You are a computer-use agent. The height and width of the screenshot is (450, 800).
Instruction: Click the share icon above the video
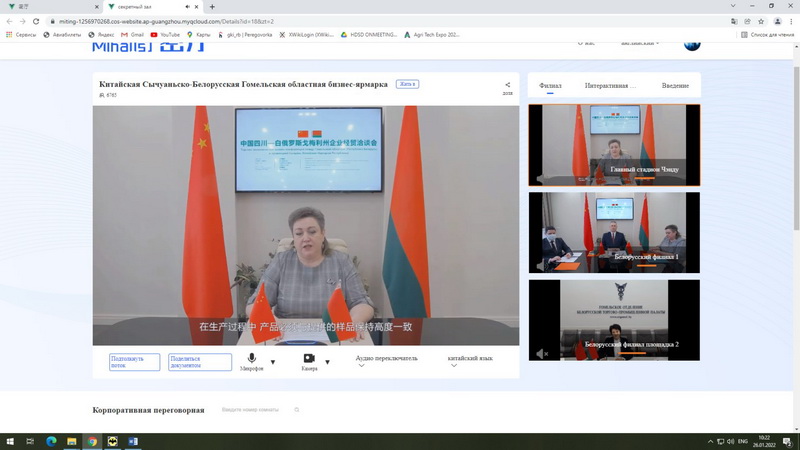pyautogui.click(x=507, y=85)
